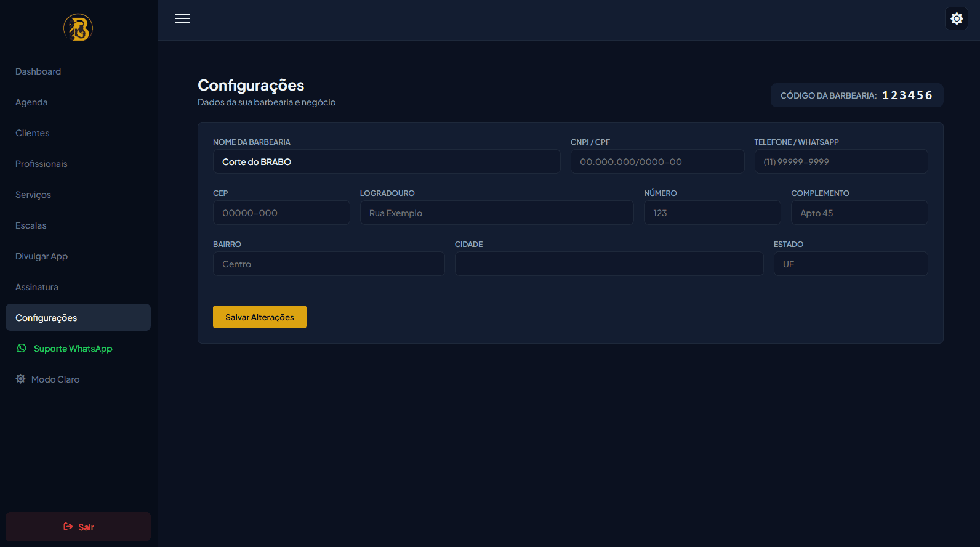Focus the Logradouro input field
The image size is (980, 547).
[x=497, y=213]
